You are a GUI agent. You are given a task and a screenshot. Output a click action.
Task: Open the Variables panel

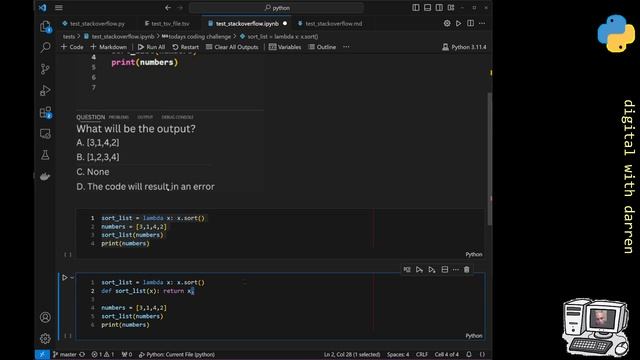[x=285, y=47]
